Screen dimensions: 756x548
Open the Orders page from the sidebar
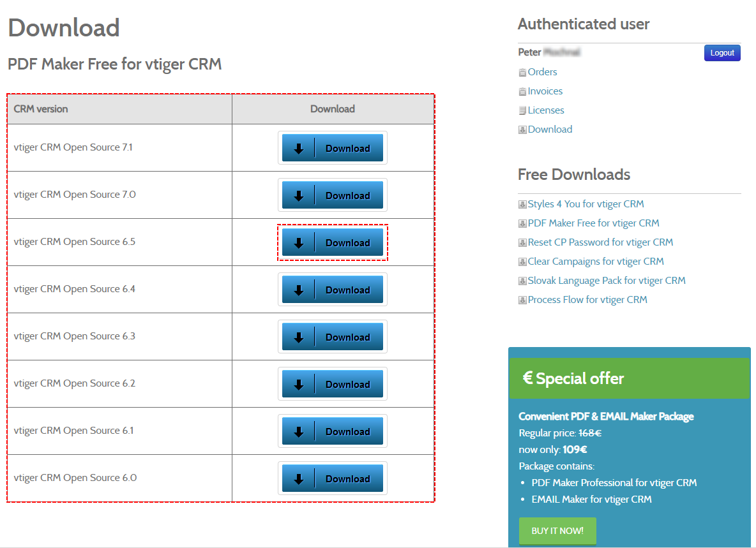(x=541, y=72)
